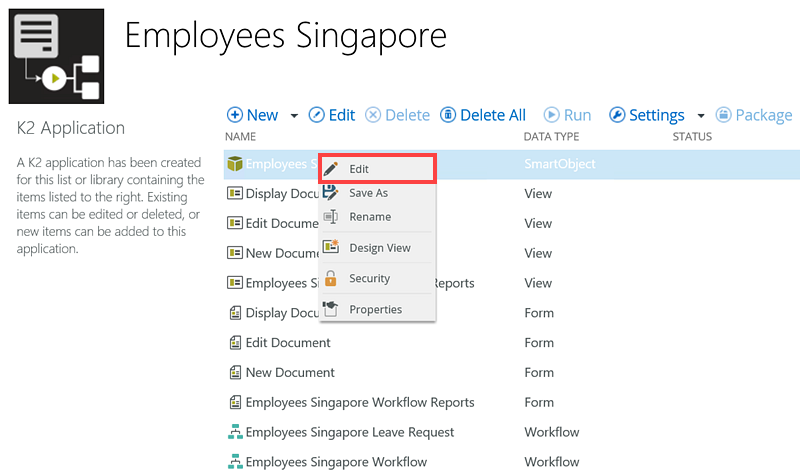Select the New Document form name
This screenshot has height=476, width=800.
[x=290, y=372]
